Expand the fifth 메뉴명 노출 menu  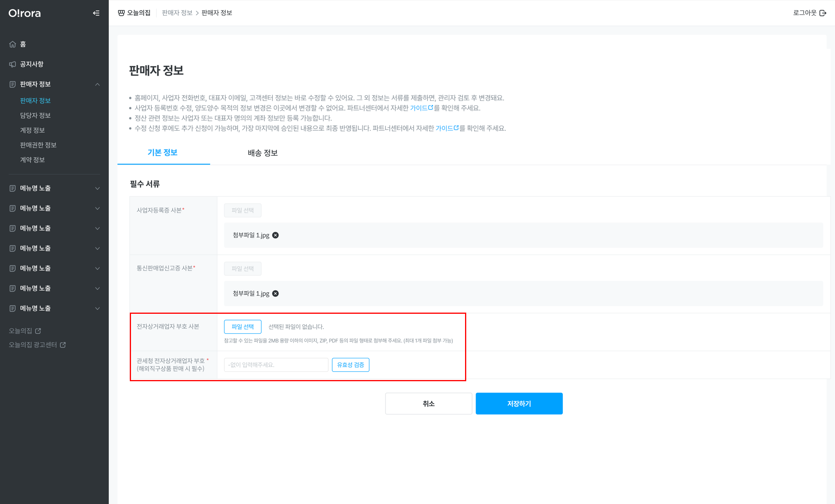pyautogui.click(x=97, y=269)
